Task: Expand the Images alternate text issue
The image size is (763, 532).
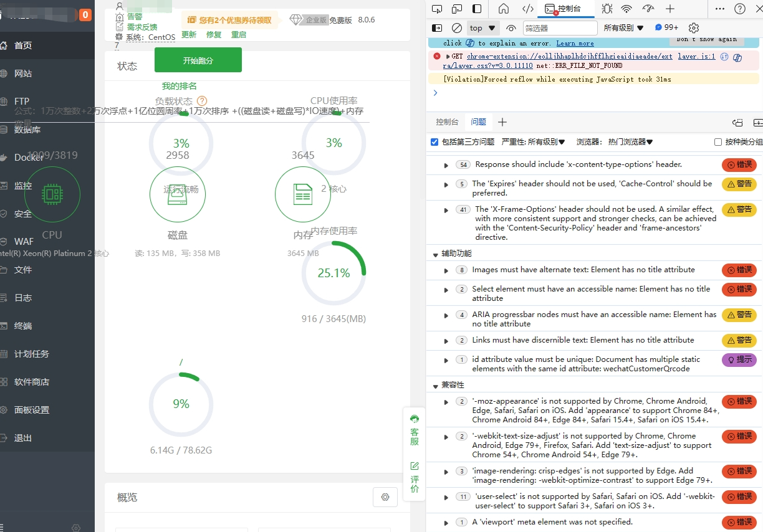Action: pyautogui.click(x=446, y=270)
